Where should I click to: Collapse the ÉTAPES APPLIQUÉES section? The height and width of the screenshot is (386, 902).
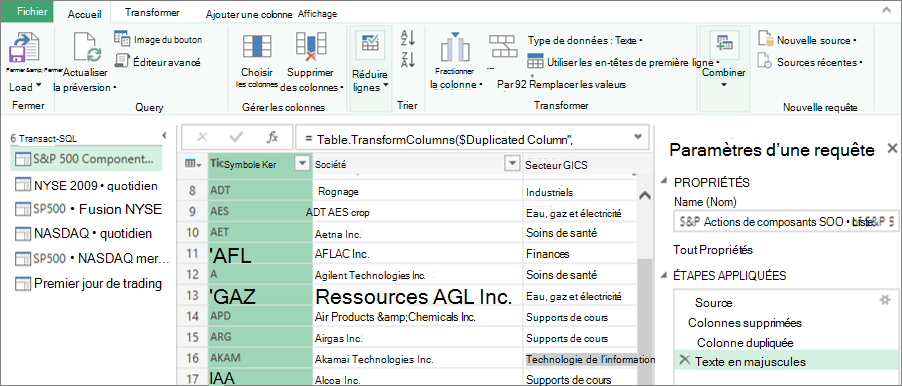click(x=665, y=275)
